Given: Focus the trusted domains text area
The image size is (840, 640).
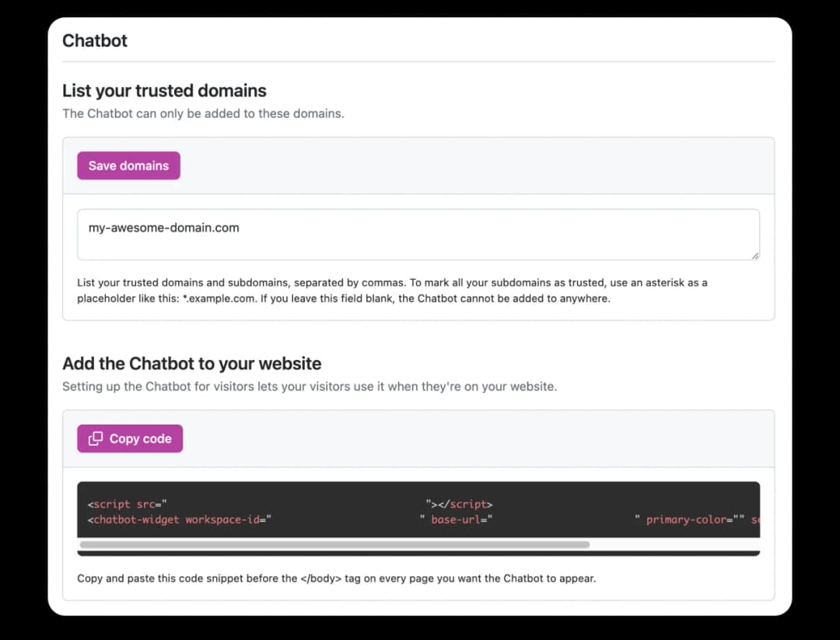Looking at the screenshot, I should (418, 235).
